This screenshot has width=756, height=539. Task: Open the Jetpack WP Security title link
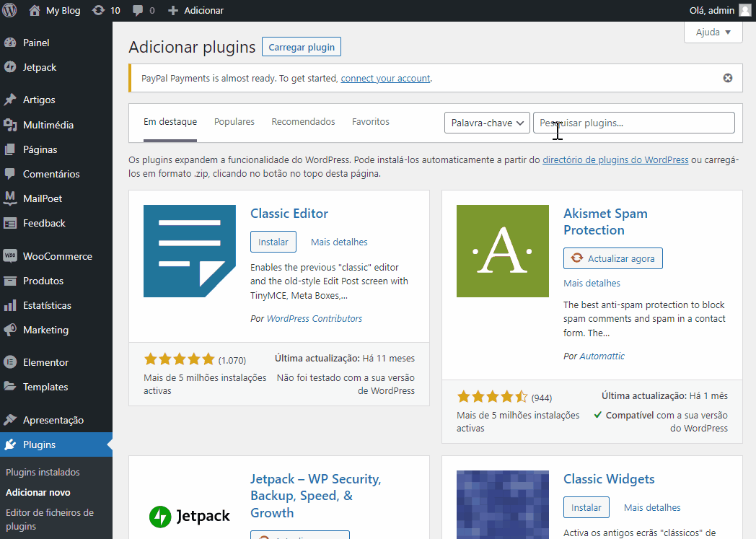pos(316,496)
